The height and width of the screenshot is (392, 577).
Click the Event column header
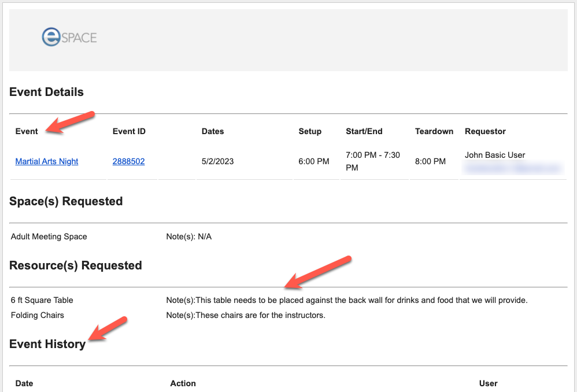[27, 131]
